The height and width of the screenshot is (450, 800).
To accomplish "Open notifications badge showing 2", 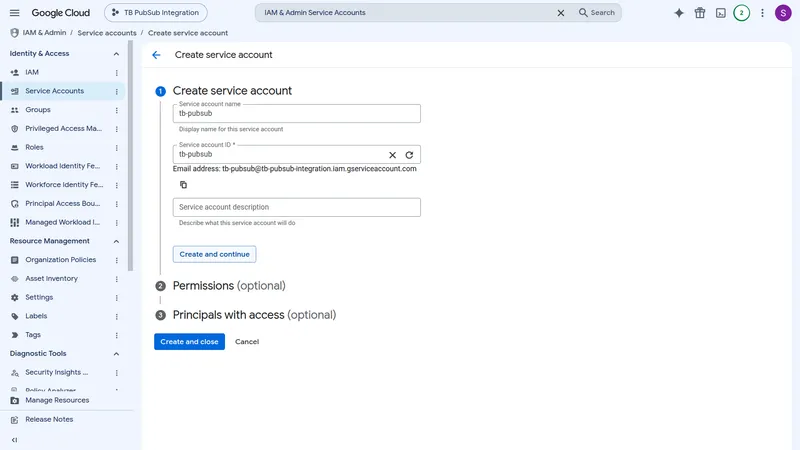I will click(741, 13).
